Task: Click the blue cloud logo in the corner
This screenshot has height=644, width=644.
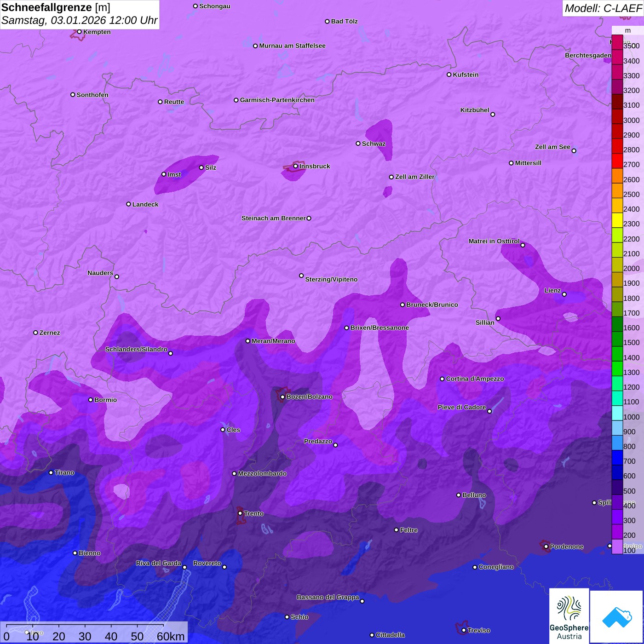Action: tap(617, 617)
